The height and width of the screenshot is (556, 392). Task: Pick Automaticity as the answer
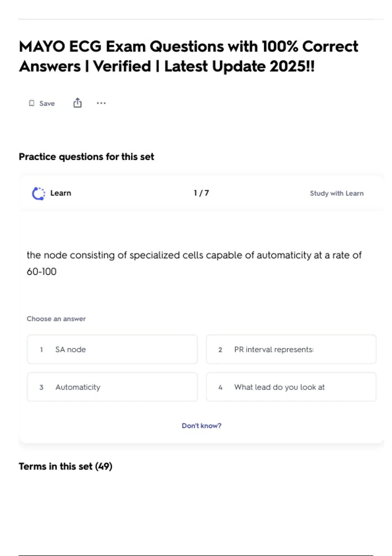[112, 387]
